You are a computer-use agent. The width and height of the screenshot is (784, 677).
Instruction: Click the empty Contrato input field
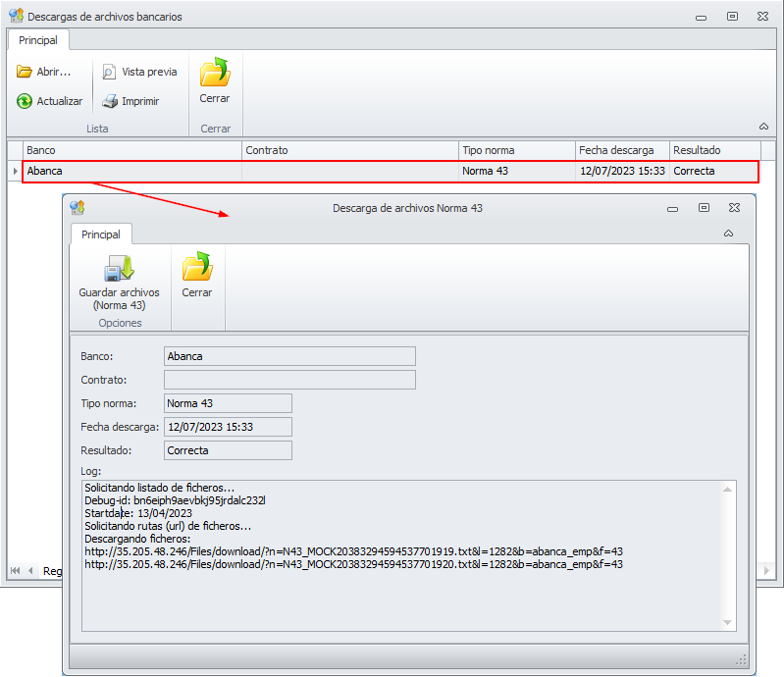(289, 380)
